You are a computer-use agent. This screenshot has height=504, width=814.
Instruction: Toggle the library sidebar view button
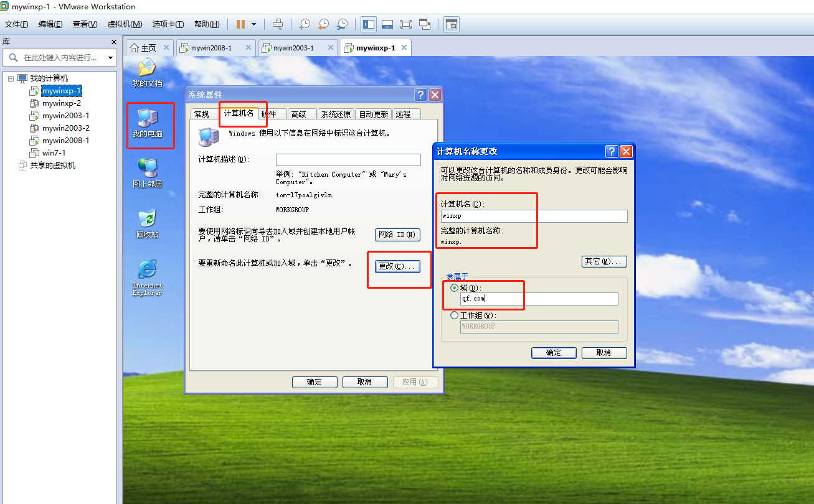pos(369,24)
